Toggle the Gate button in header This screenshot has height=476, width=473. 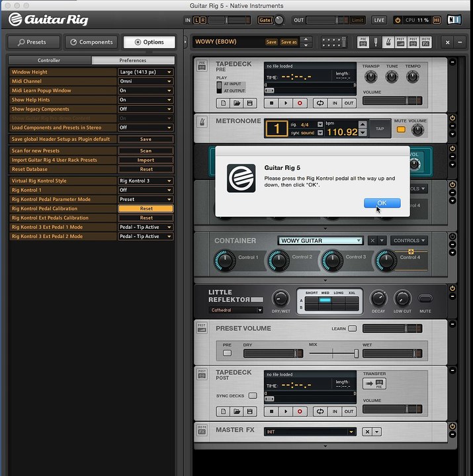265,20
